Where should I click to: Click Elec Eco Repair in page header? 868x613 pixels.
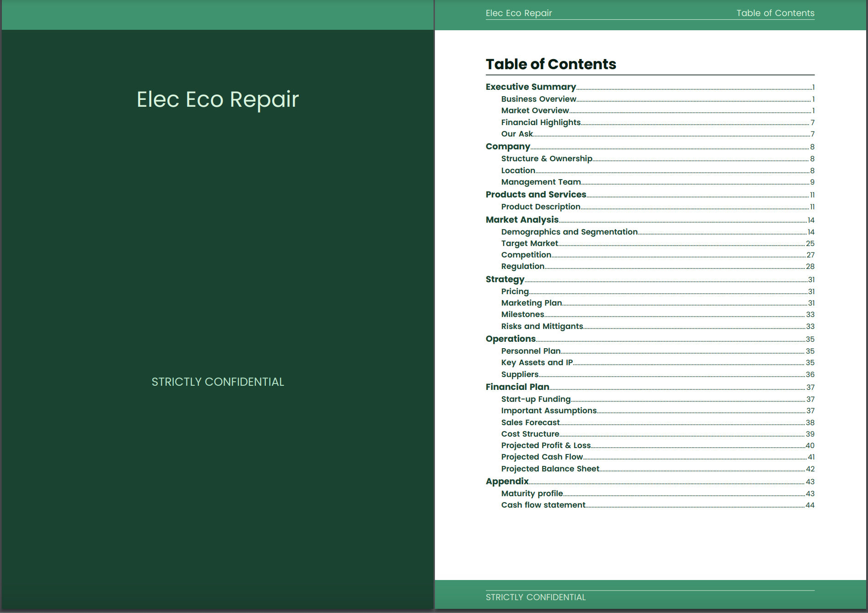pyautogui.click(x=519, y=13)
